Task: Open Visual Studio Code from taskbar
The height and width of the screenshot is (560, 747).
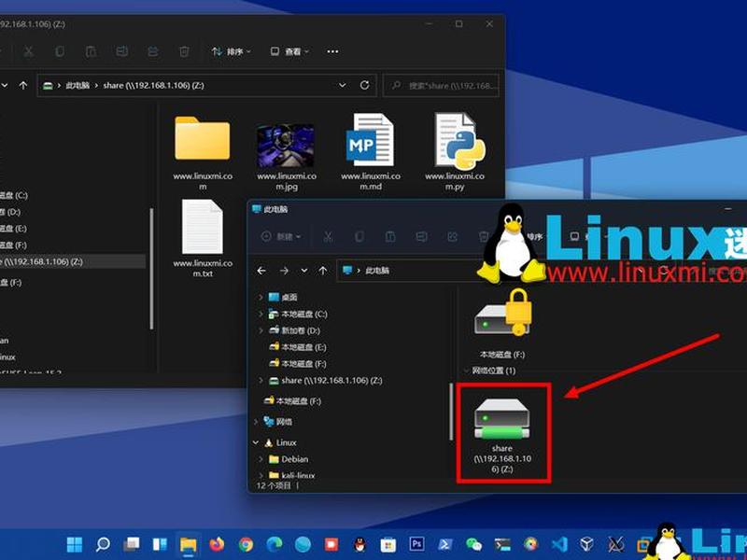Action: [x=559, y=544]
